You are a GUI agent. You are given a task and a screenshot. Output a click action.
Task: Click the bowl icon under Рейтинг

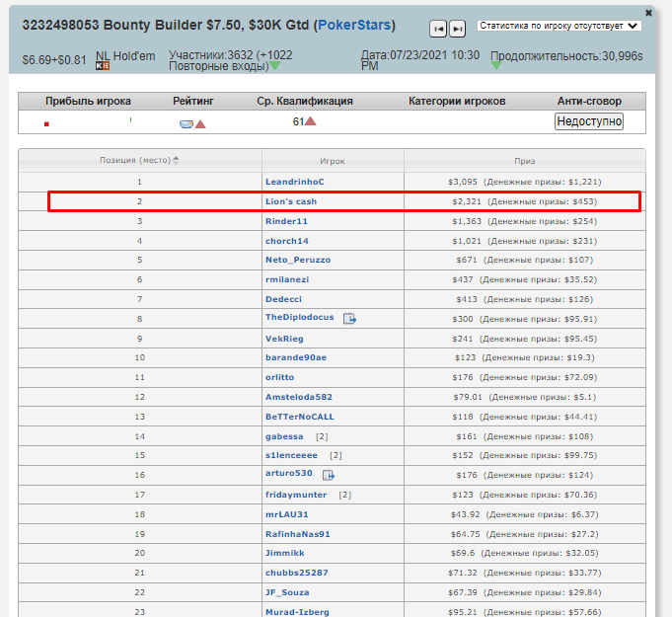click(186, 123)
